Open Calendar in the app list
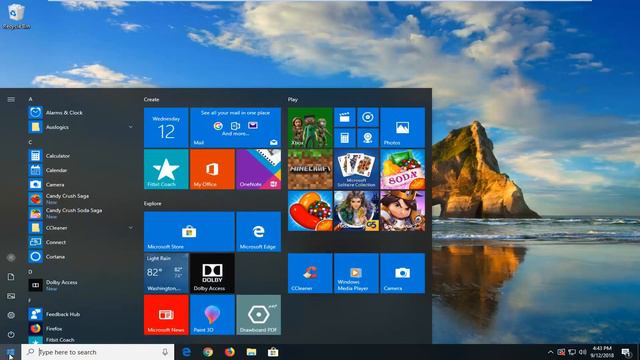 click(82, 170)
